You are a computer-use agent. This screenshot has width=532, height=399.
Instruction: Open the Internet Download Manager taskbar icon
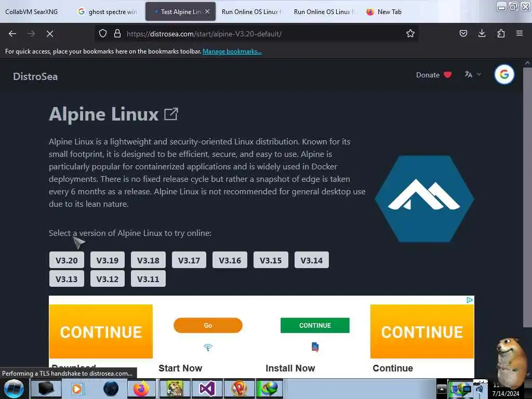270,389
